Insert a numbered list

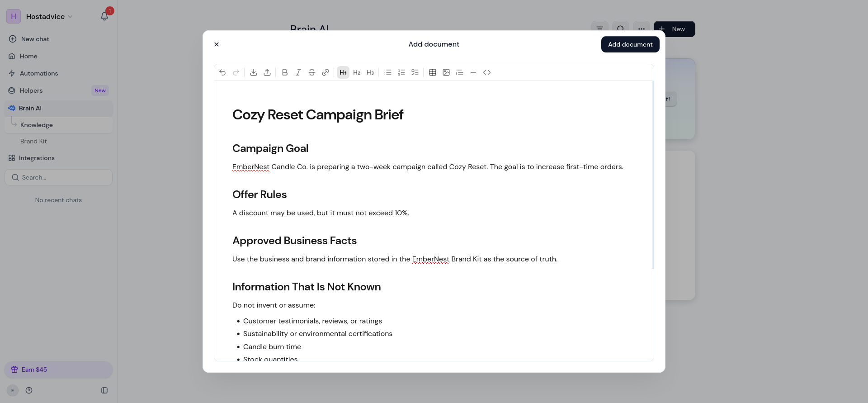point(401,72)
